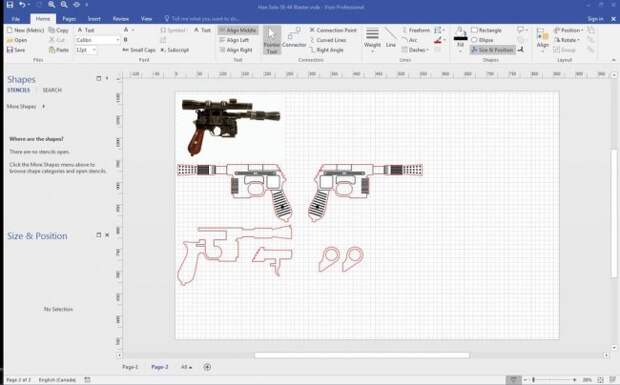This screenshot has height=385, width=620.
Task: Choose the Ellipse shape tool
Action: [x=482, y=40]
